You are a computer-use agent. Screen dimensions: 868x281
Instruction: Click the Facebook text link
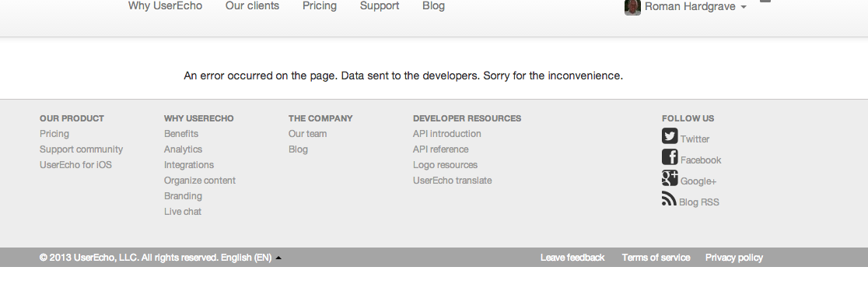coord(701,160)
